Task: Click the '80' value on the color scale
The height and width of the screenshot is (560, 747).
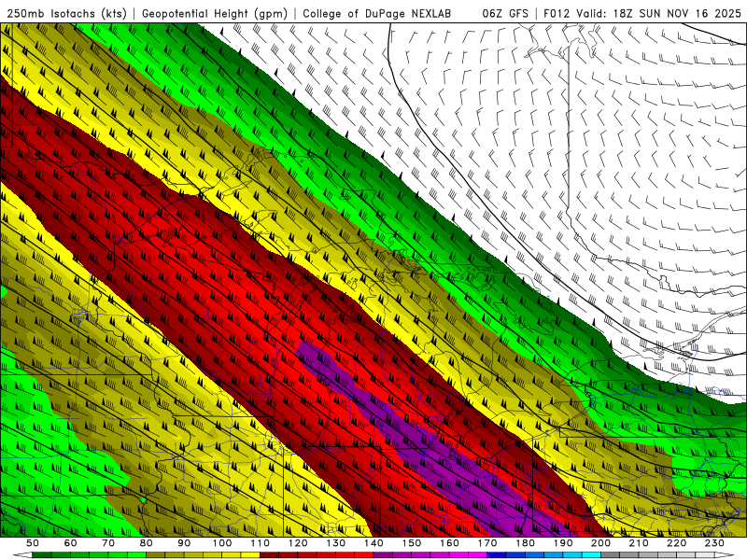Action: pos(147,543)
